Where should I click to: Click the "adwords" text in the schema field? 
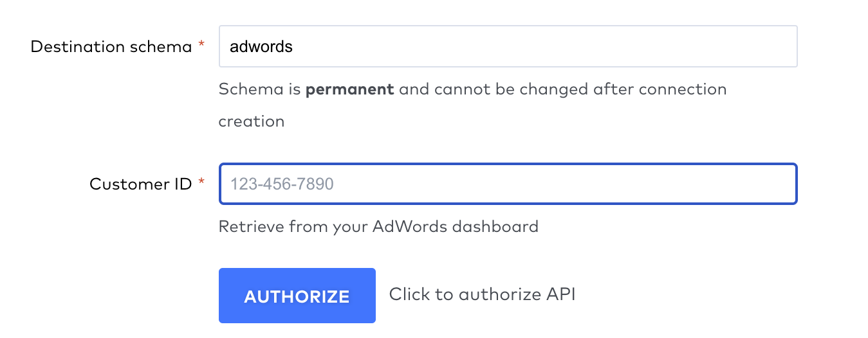[261, 47]
